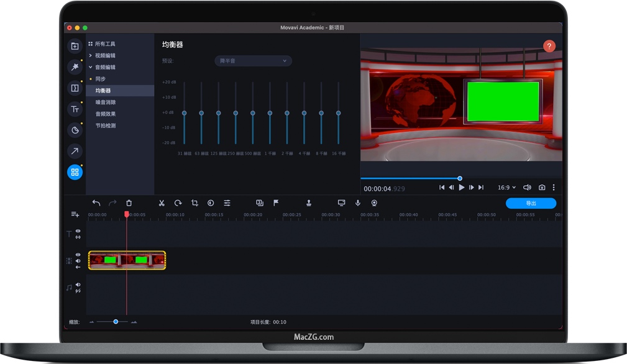Select the magic wand filters tool in sidebar
The height and width of the screenshot is (364, 627).
click(x=75, y=66)
